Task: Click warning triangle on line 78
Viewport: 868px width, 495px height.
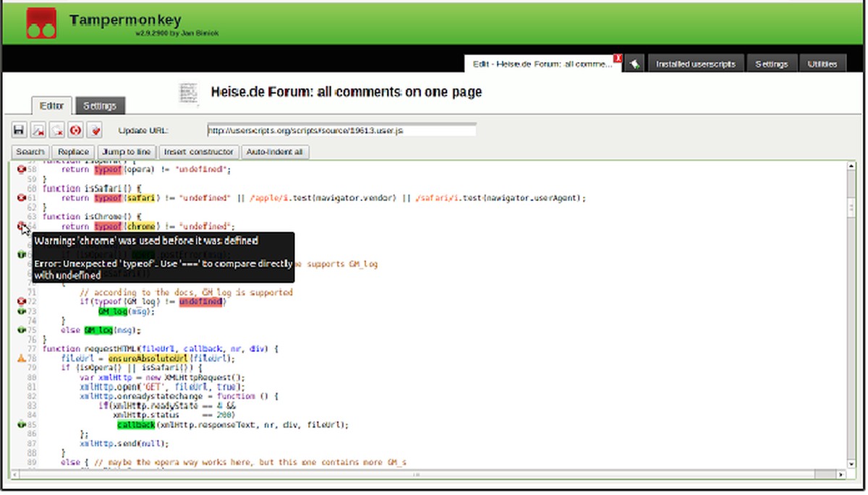Action: pos(22,358)
